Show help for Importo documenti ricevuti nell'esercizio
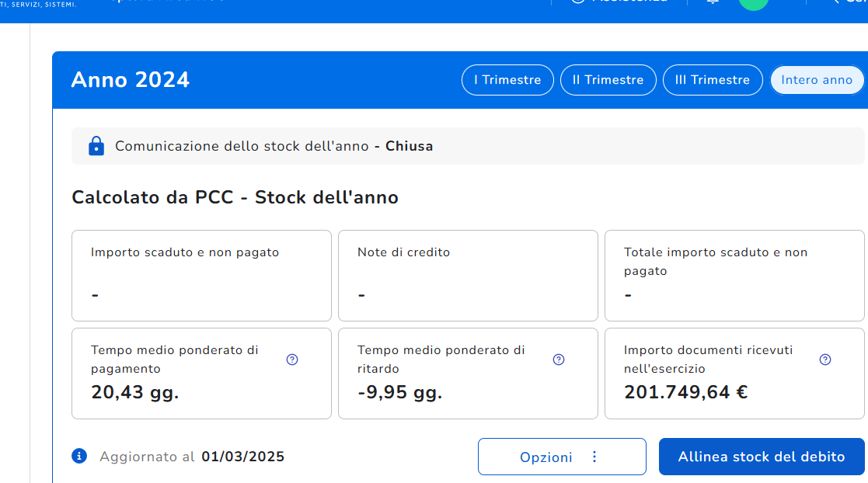Screen dimensions: 868x483 tap(825, 360)
